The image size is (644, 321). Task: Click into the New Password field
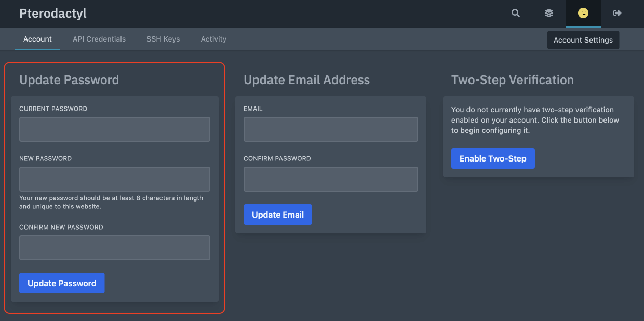(x=114, y=179)
